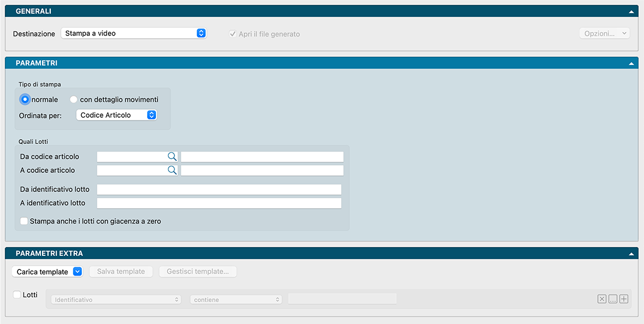
Task: Click the Salva template button
Action: pyautogui.click(x=121, y=272)
